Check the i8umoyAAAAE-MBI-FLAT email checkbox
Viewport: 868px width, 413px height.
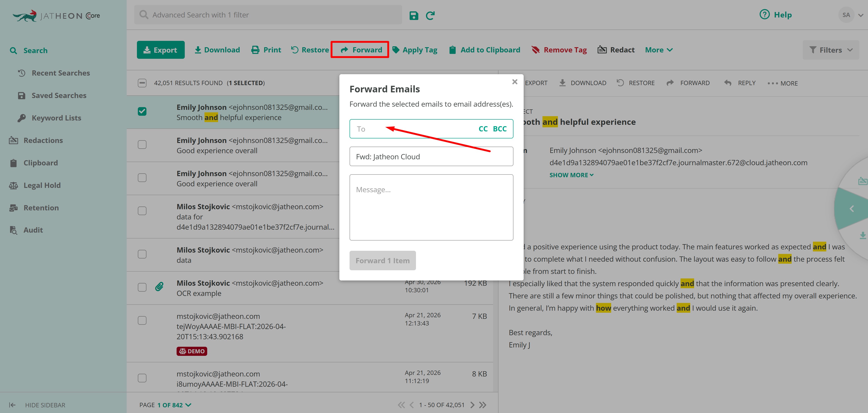142,378
